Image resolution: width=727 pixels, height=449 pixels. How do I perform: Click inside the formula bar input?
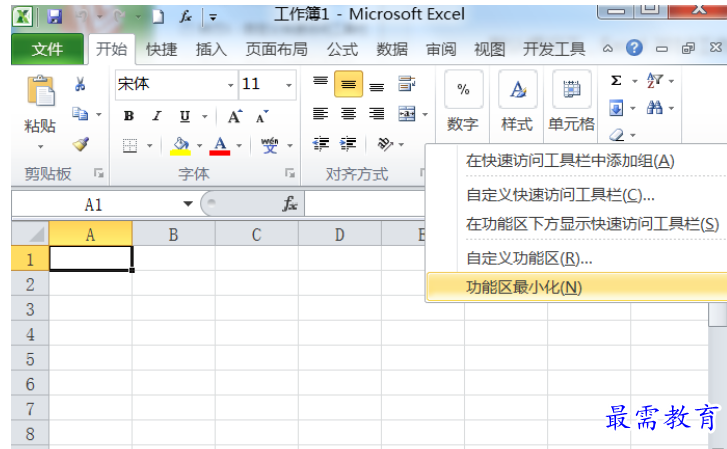[365, 204]
